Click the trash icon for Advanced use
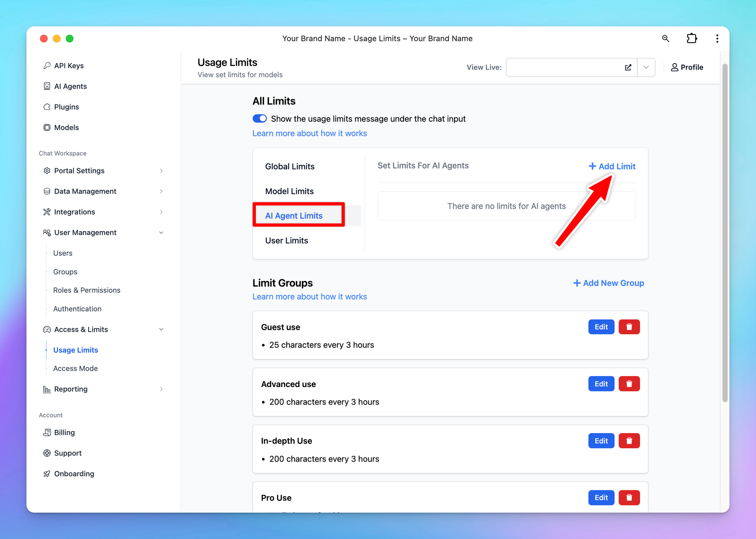This screenshot has height=539, width=756. pos(629,384)
